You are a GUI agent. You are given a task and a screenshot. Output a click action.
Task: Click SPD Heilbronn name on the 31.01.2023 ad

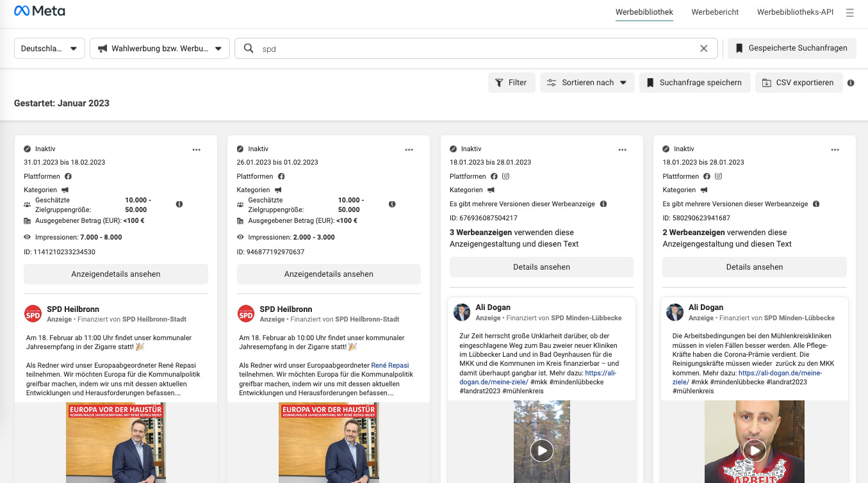(73, 309)
